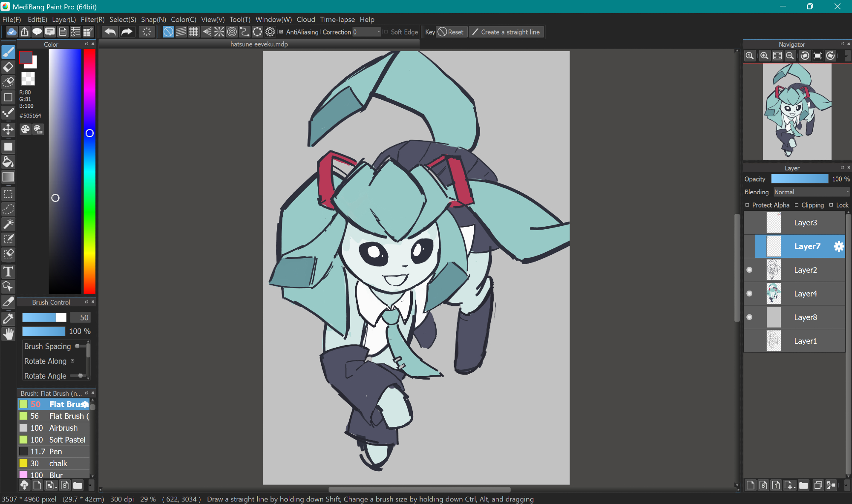
Task: Click the Create a straight line button
Action: coord(506,32)
